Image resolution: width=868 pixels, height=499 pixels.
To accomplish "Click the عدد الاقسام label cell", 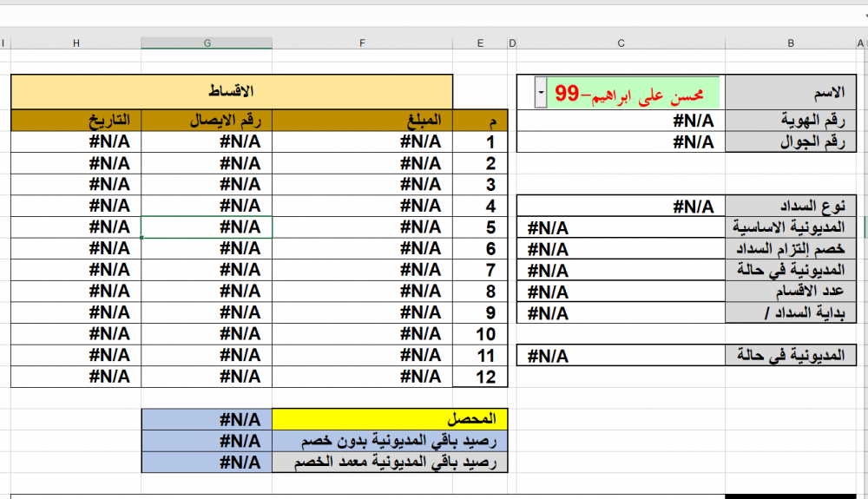I will pyautogui.click(x=791, y=291).
